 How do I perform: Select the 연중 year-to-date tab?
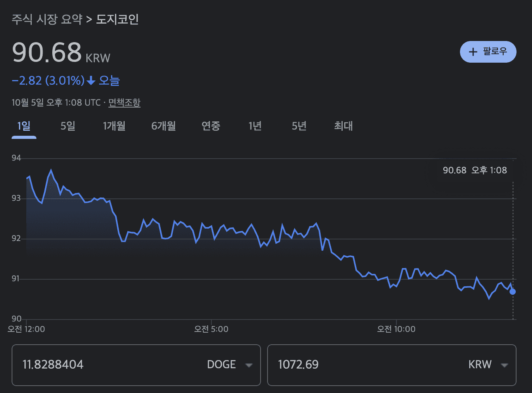211,126
